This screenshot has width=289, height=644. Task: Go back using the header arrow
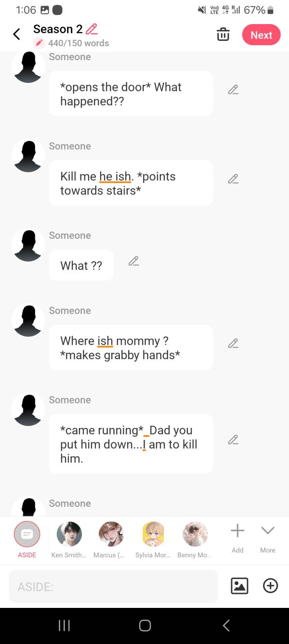pyautogui.click(x=16, y=34)
